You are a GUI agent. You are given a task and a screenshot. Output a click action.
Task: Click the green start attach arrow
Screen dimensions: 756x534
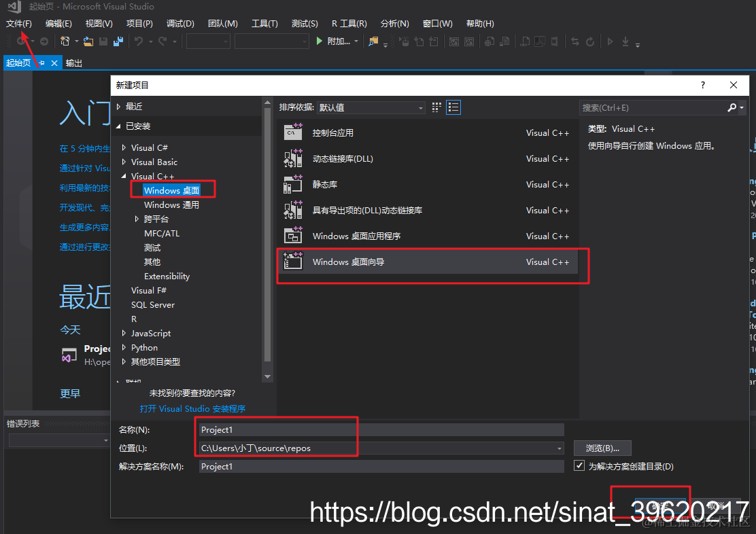point(319,41)
